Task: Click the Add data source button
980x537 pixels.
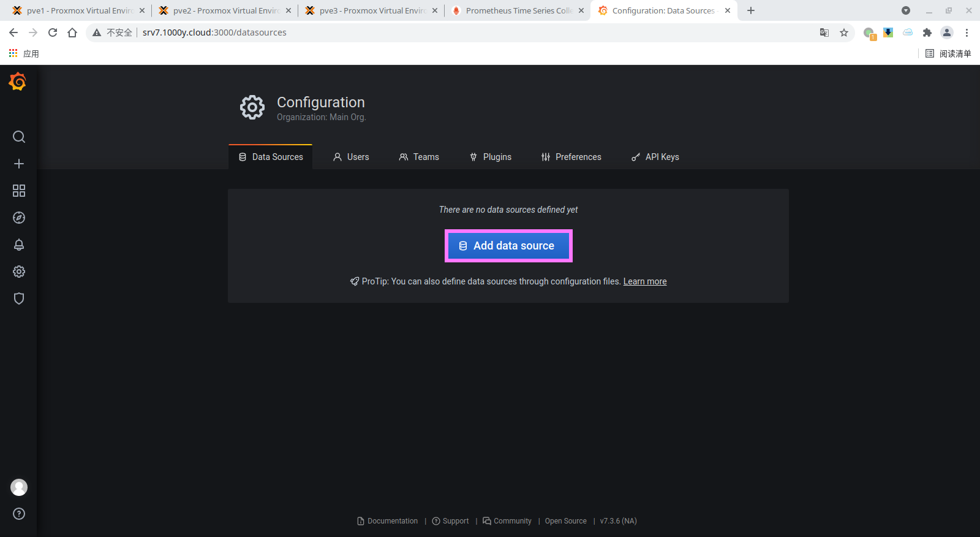Action: (x=508, y=246)
